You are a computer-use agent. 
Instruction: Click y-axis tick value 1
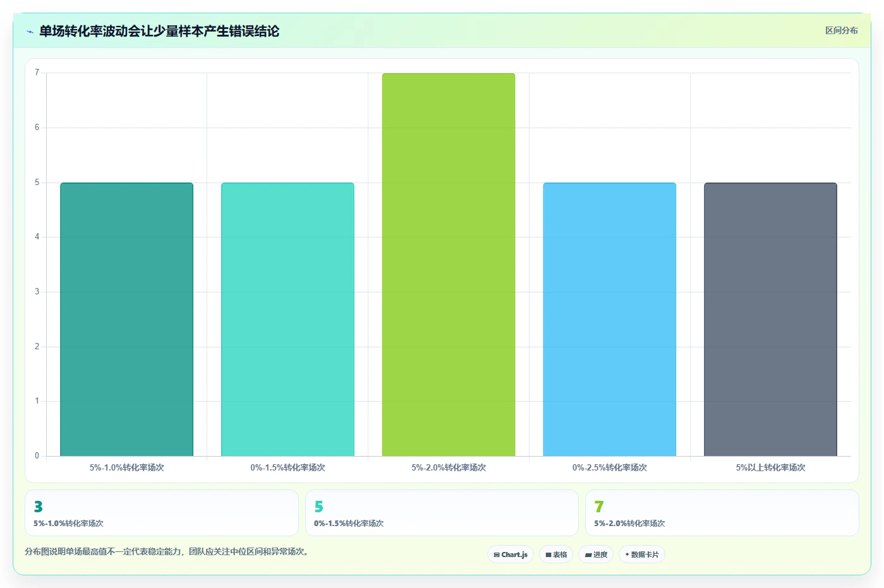pos(37,401)
